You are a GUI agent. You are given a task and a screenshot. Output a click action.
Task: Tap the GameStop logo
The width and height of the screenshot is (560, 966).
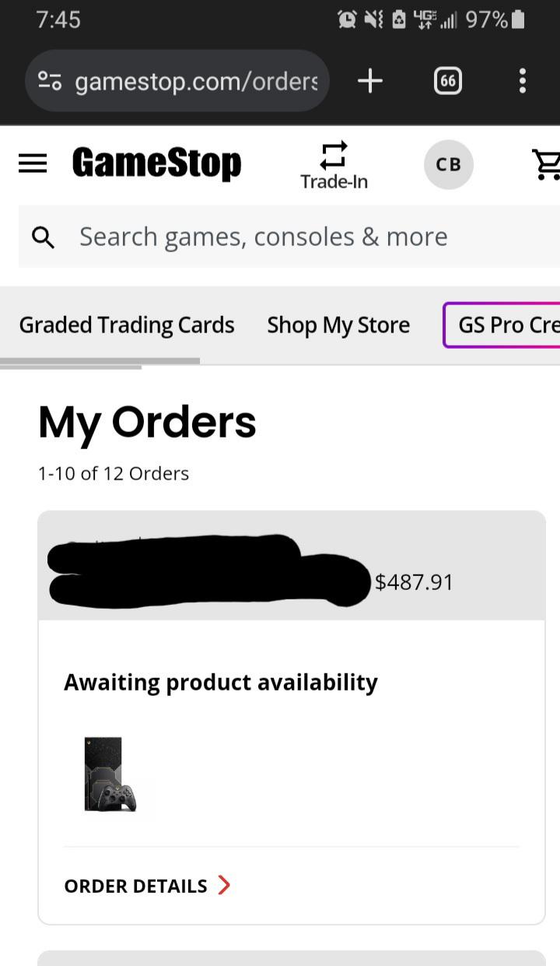pos(156,163)
